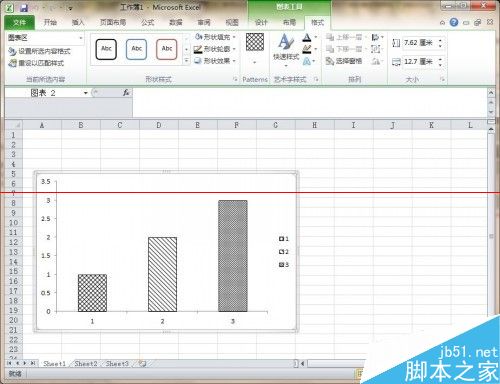Expand the shape styles gallery more arrow
500x384 pixels.
click(x=186, y=61)
